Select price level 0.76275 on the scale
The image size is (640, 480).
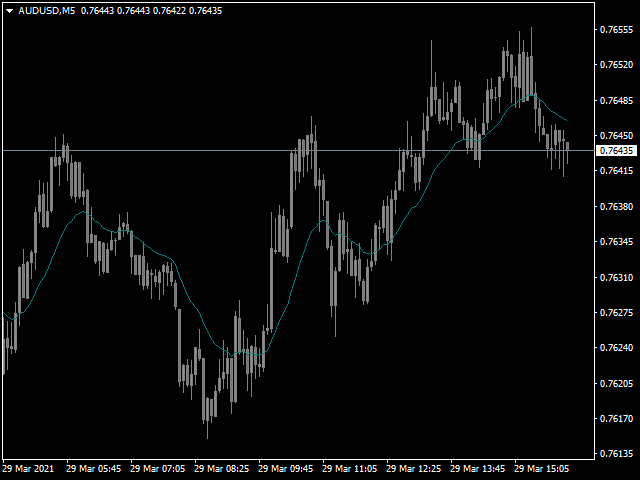pyautogui.click(x=616, y=312)
